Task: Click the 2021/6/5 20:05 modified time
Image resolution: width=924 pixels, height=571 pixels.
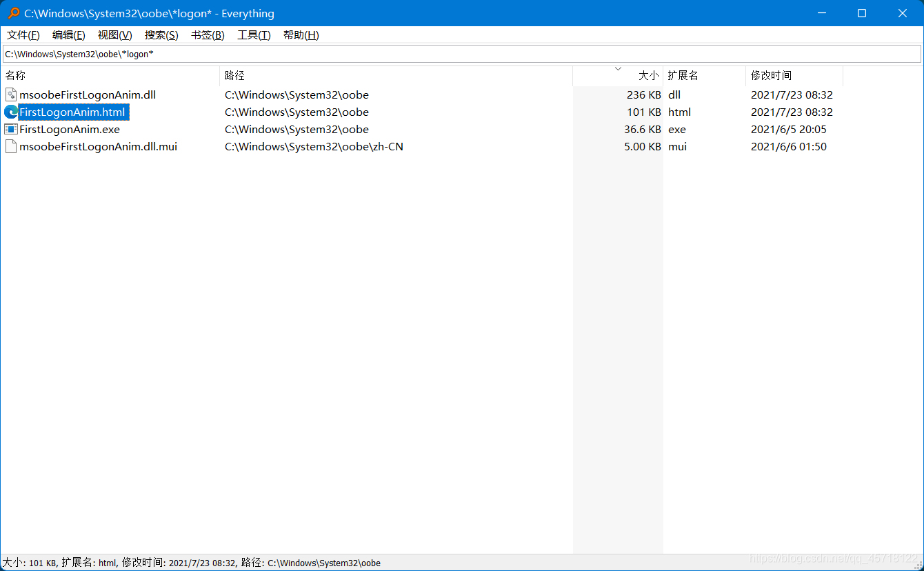Action: (x=789, y=129)
